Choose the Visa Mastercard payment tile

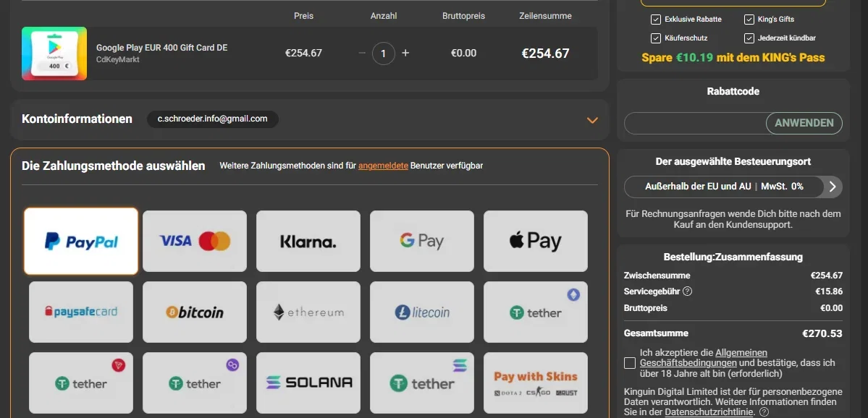click(x=195, y=241)
